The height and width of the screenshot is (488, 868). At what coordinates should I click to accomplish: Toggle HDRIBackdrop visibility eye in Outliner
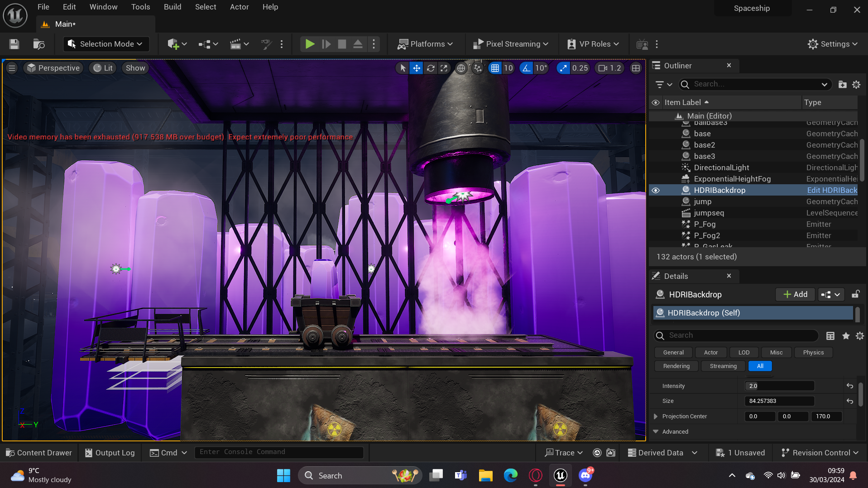[x=655, y=190]
